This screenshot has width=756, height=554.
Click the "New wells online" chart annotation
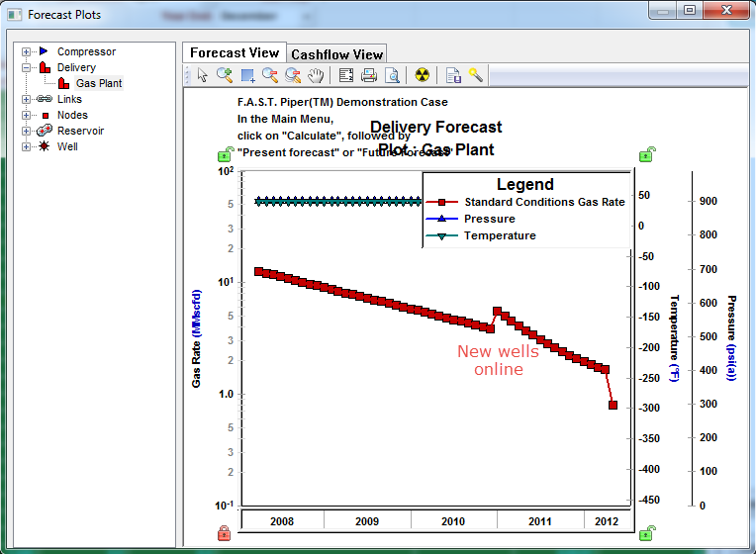[498, 360]
